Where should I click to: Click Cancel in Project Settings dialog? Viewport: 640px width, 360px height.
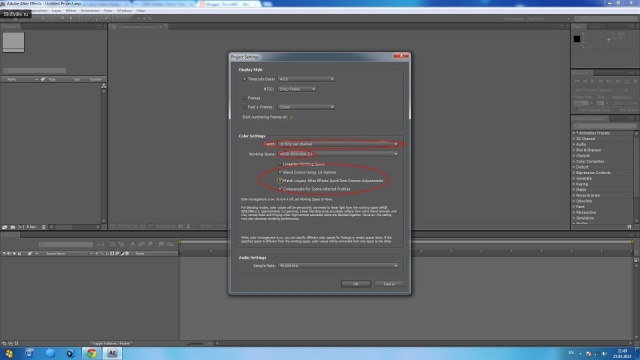coord(389,284)
